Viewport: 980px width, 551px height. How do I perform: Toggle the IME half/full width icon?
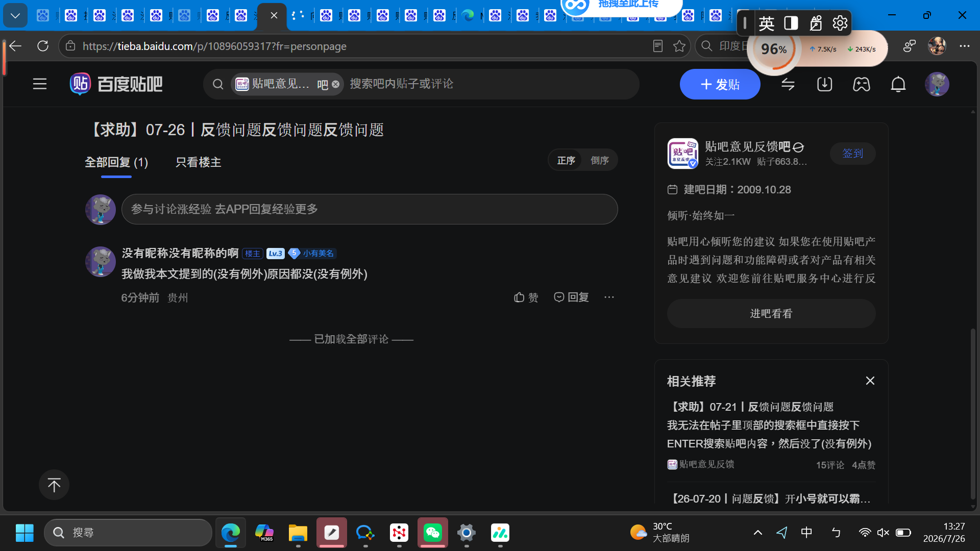point(791,23)
